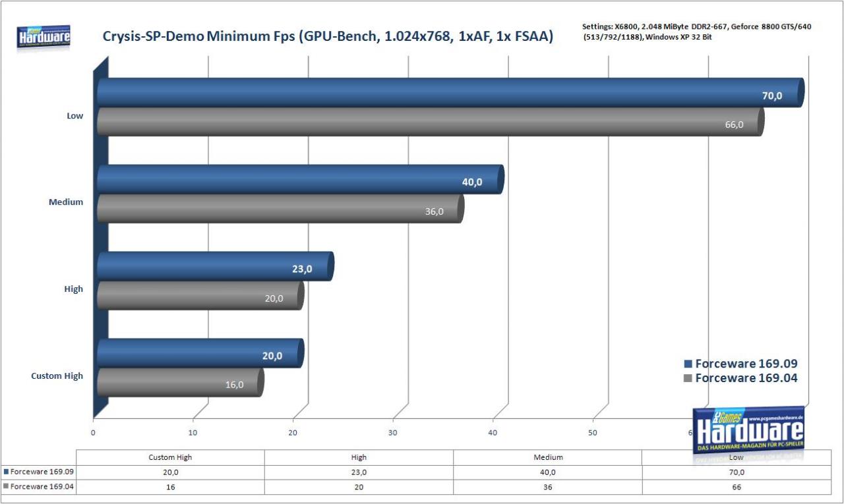Click the gray Forceware 169.04 legend swatch
844x504 pixels.
pos(688,378)
